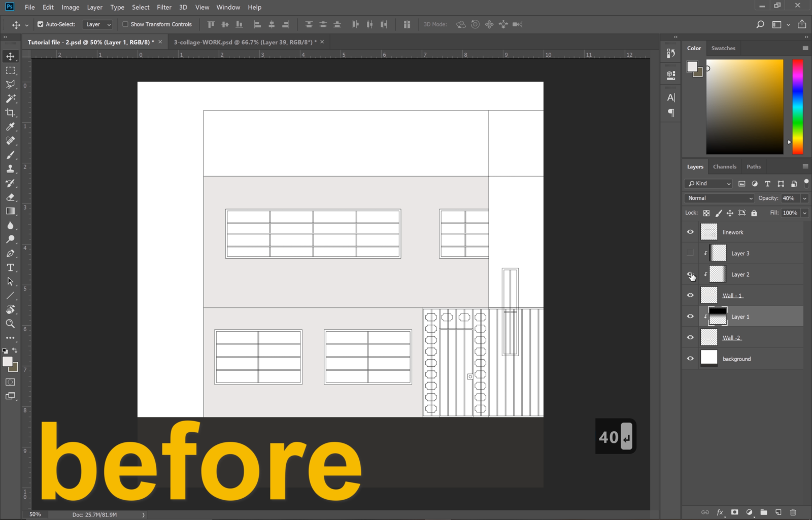Open the Filter menu
This screenshot has height=520, width=812.
click(x=164, y=7)
